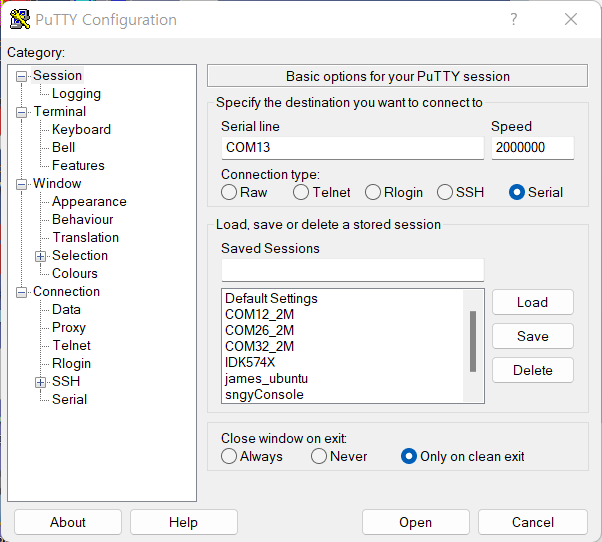Collapse the Session tree node
Image resolution: width=602 pixels, height=542 pixels.
22,76
